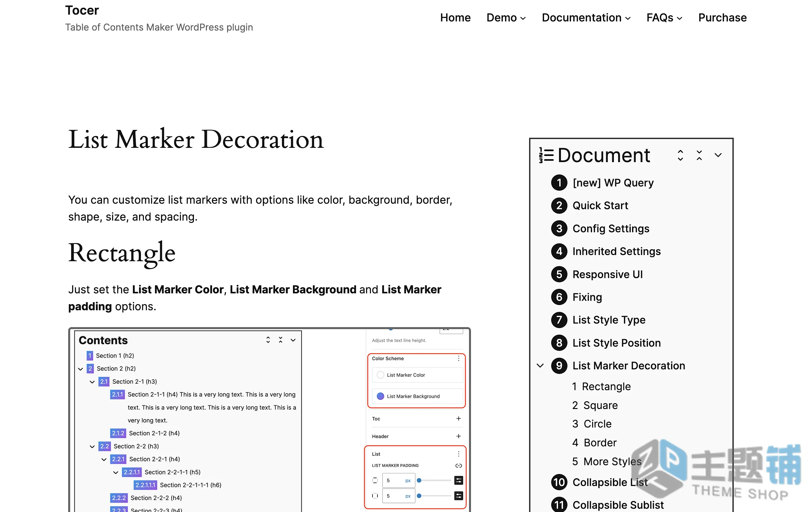This screenshot has height=512, width=812.
Task: Open the FAQs dropdown menu
Action: [664, 18]
